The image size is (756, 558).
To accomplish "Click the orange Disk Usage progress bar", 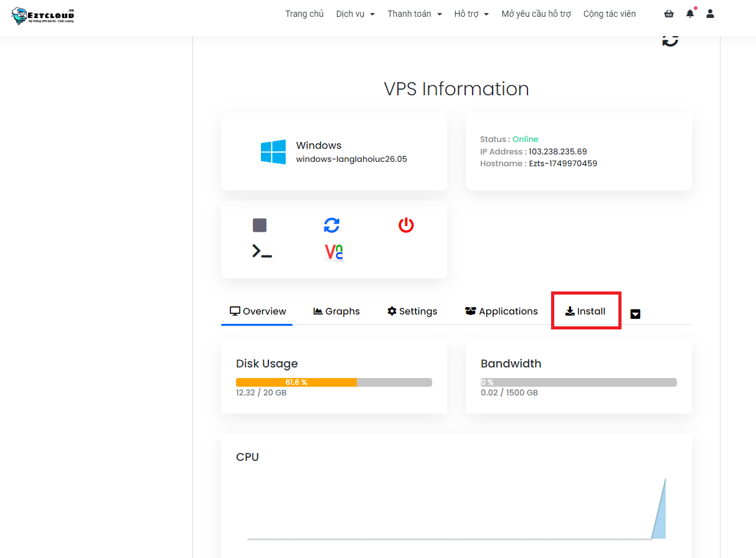I will (x=296, y=382).
